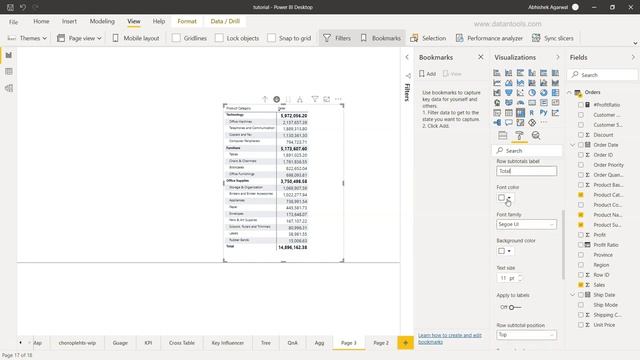Select the donut chart visual

coord(544,93)
